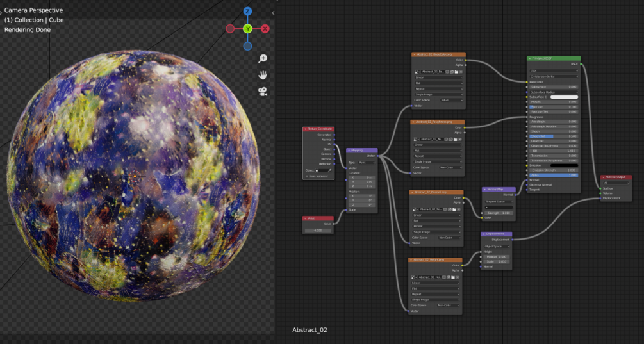Screen dimensions: 644x344
Task: Click BSDF output socket on Principled node
Action: [581, 64]
